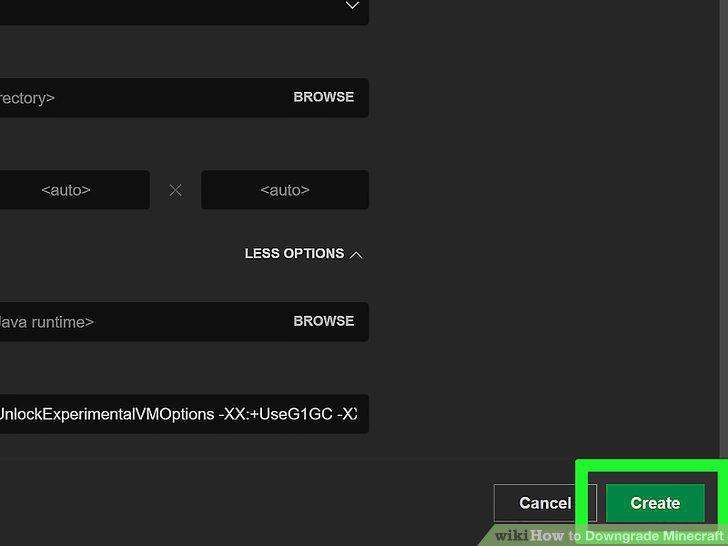The height and width of the screenshot is (546, 728).
Task: Click the version dropdown chevron arrow
Action: tap(352, 6)
